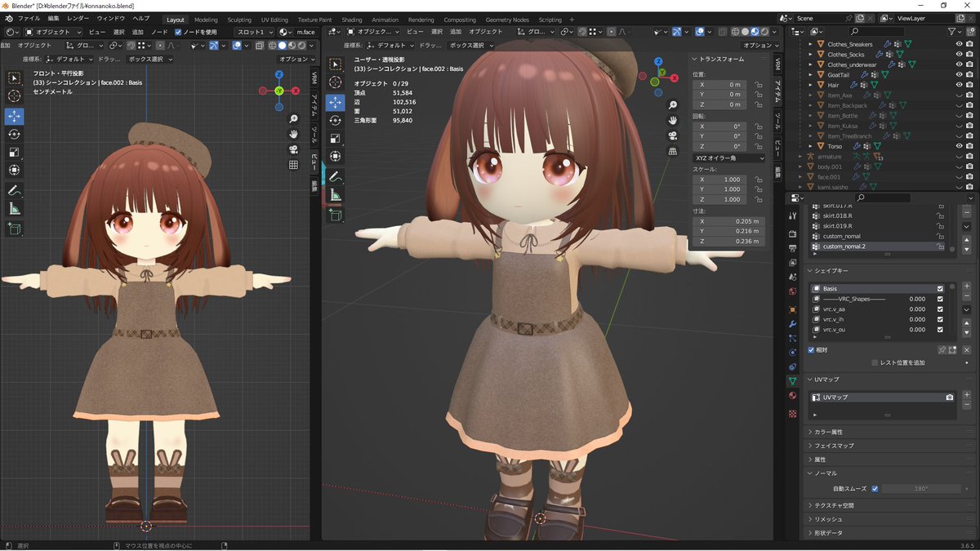Click zoom magnifier in right viewport
Viewport: 980px width, 551px height.
(673, 105)
